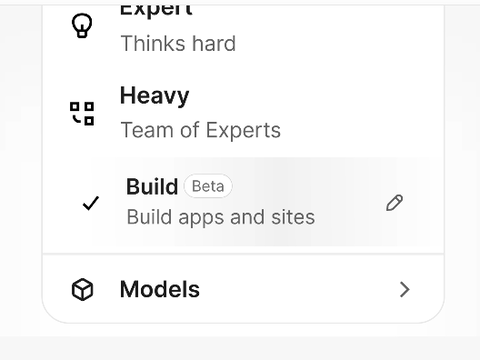
Task: Click the lightbulb icon for Expert mode
Action: tap(82, 25)
